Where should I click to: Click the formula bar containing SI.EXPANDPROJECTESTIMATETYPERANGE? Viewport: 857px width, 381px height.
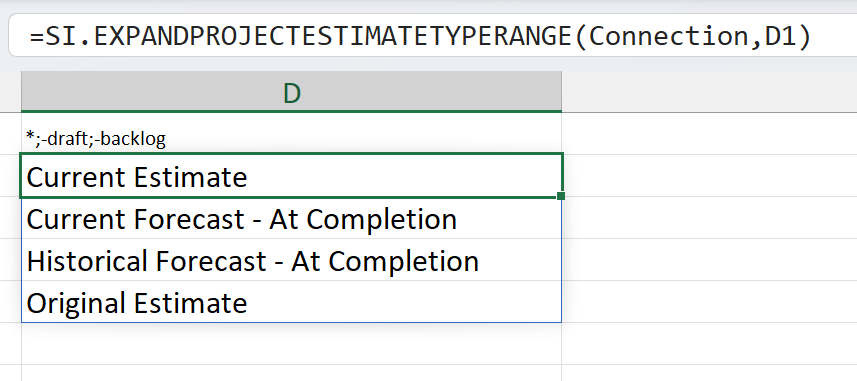433,36
